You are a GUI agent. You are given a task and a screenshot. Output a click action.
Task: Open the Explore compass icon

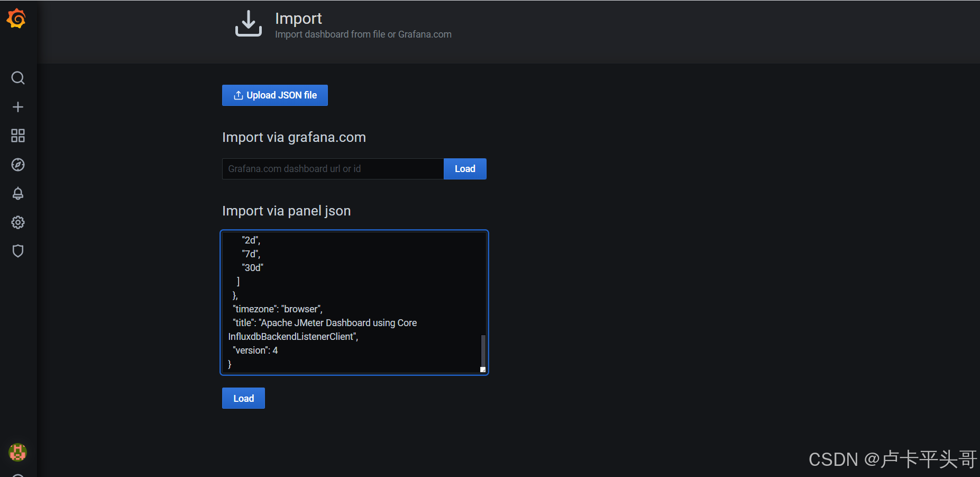18,165
